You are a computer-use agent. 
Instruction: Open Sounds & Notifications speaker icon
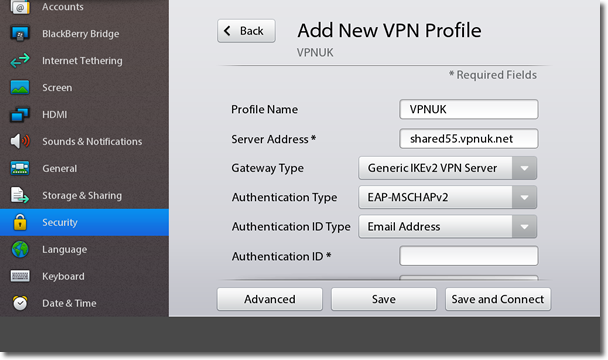pyautogui.click(x=20, y=141)
